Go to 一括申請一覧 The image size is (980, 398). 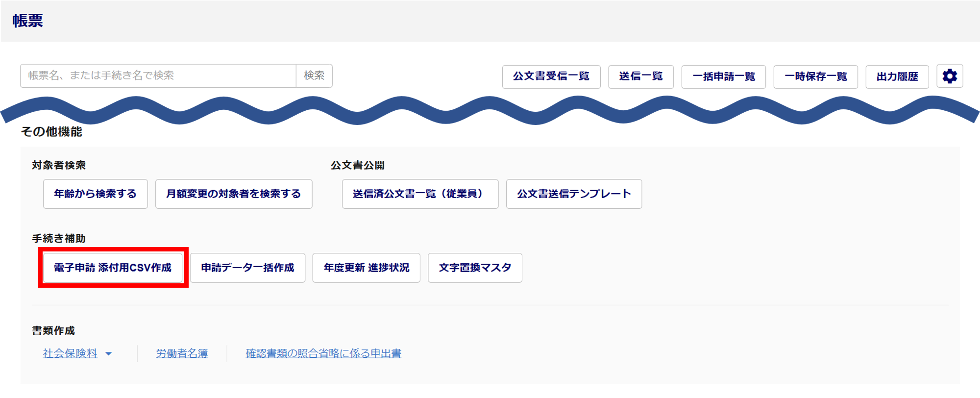tap(723, 76)
